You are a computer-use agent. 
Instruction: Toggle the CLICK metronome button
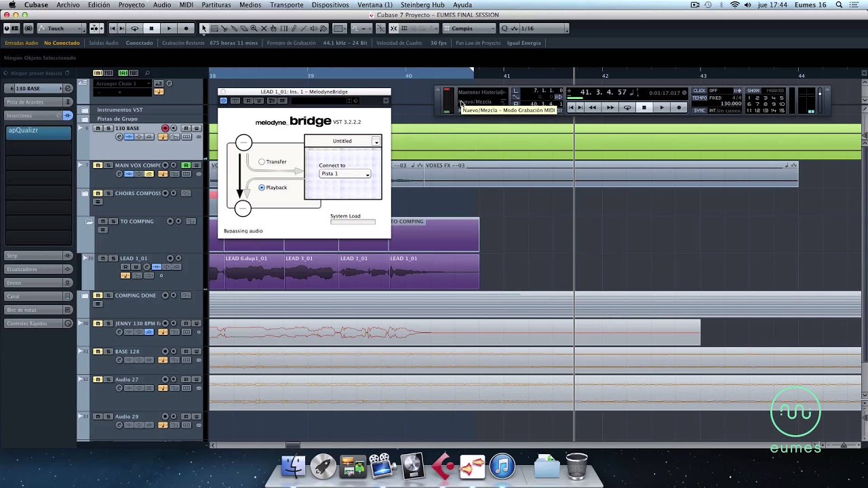coord(699,91)
